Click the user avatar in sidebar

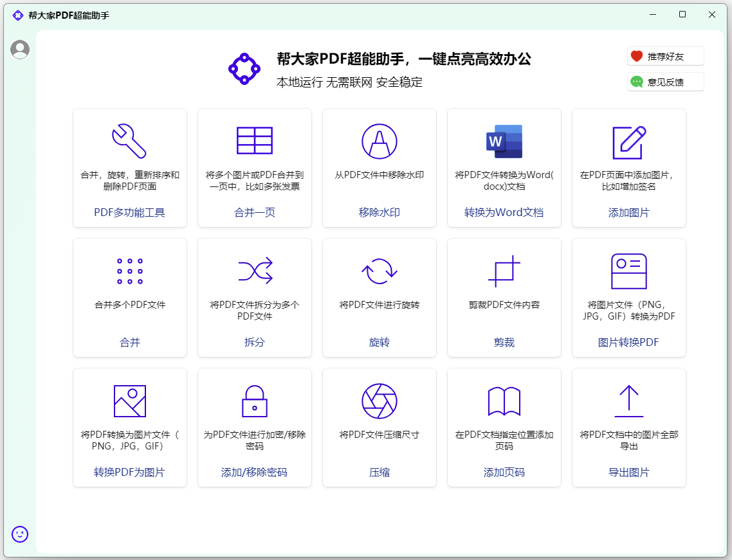20,50
